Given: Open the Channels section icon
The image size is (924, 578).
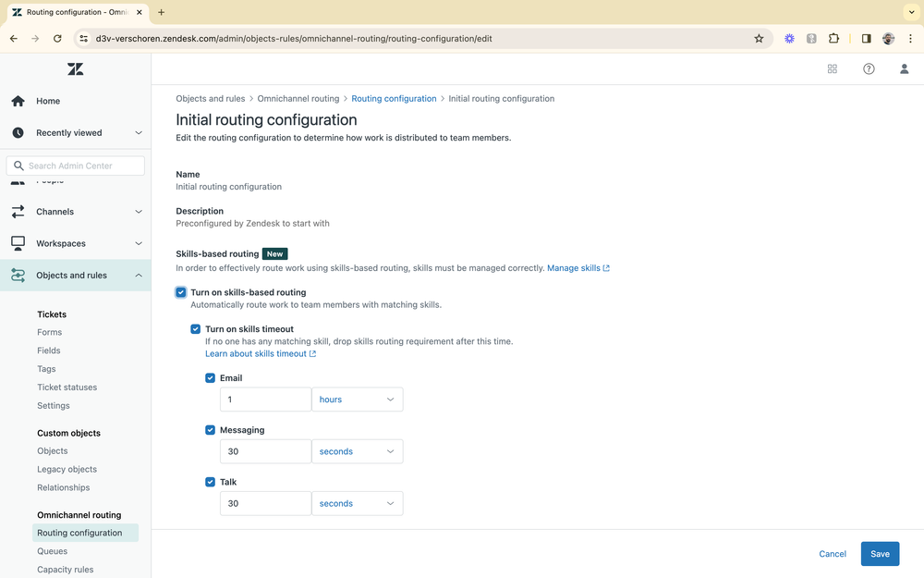Looking at the screenshot, I should (18, 211).
